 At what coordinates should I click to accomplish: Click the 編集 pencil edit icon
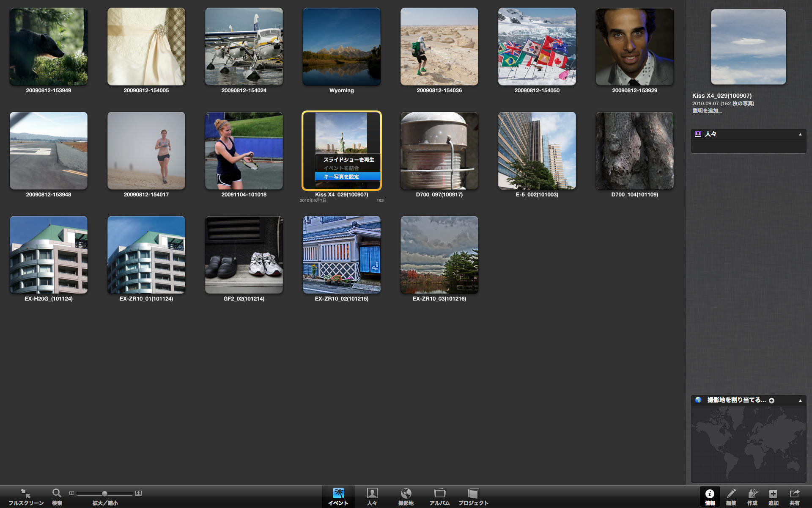[x=731, y=494]
